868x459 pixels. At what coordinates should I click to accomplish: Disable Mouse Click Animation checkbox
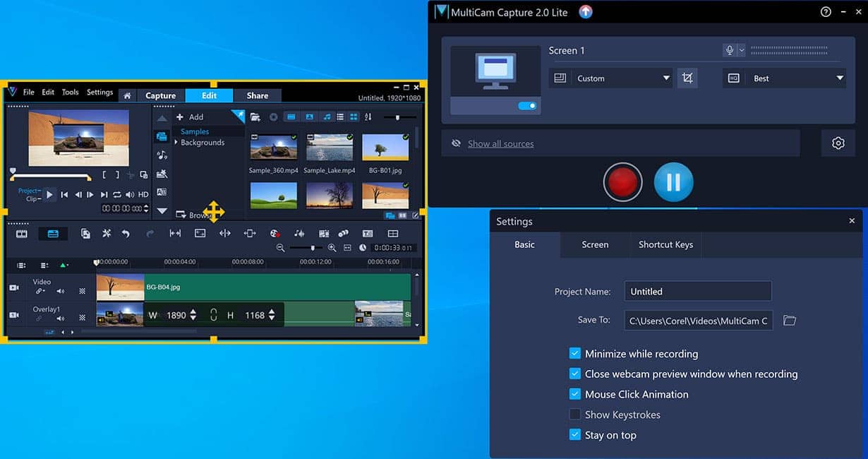pos(574,394)
